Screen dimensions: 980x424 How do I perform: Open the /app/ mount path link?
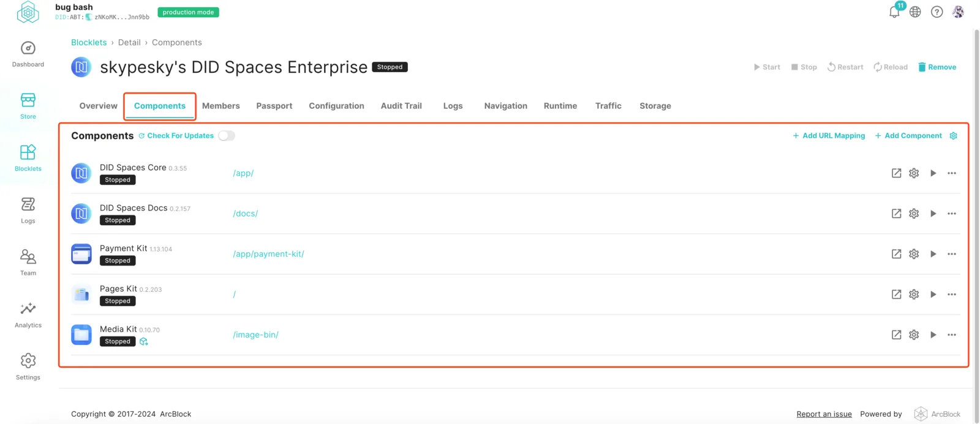(243, 173)
